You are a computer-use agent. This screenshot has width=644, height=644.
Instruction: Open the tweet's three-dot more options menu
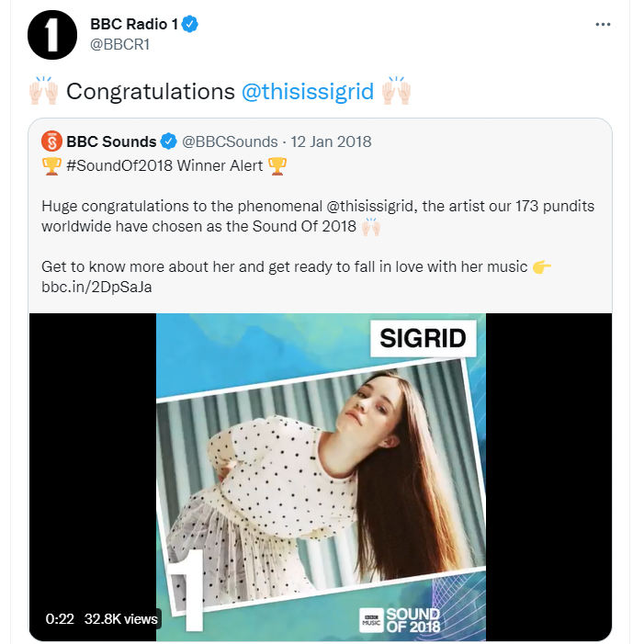pos(603,25)
